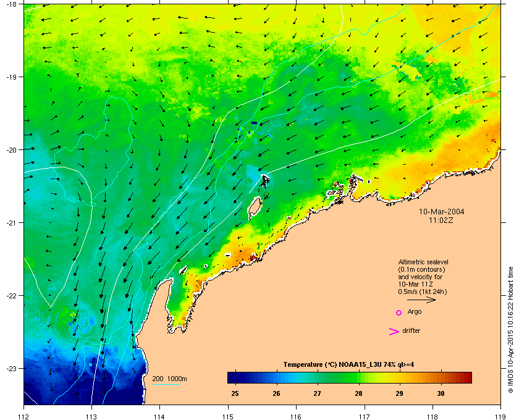Click the '200 1000m' bathymetry label
Viewport: 519px width, 420px height.
pyautogui.click(x=169, y=379)
